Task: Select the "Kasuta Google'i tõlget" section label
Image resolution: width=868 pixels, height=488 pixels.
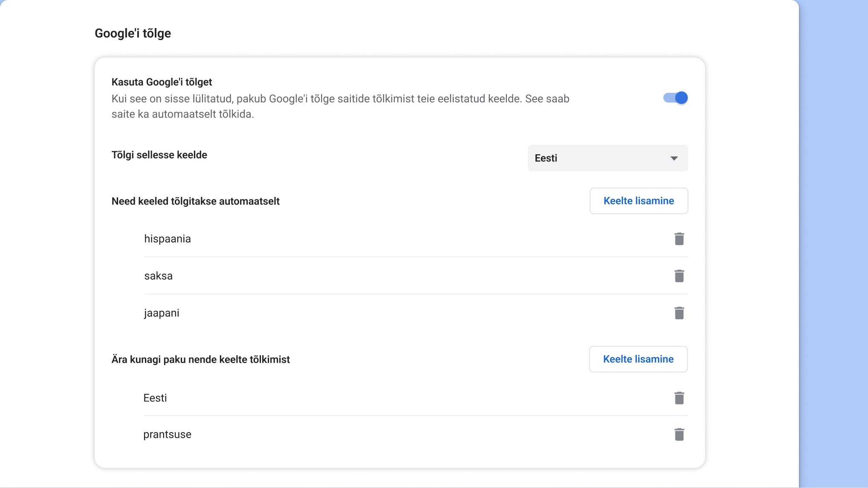Action: tap(162, 81)
